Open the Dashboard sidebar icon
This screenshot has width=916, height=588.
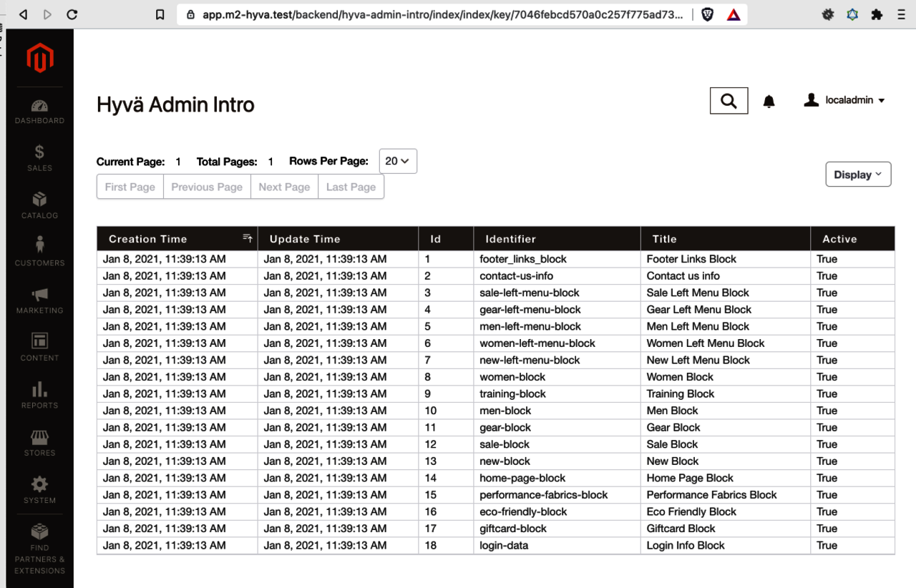[40, 107]
